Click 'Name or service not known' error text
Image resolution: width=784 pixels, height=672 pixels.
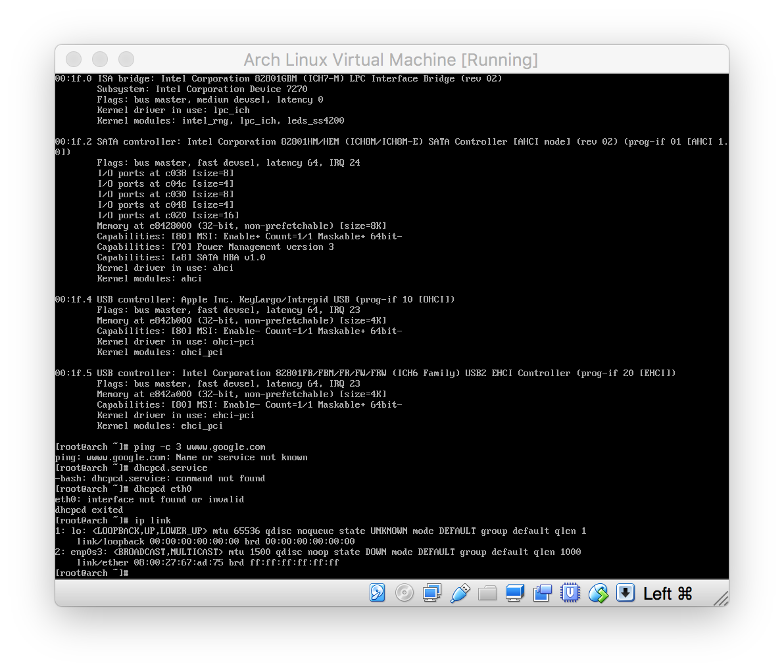pyautogui.click(x=241, y=458)
